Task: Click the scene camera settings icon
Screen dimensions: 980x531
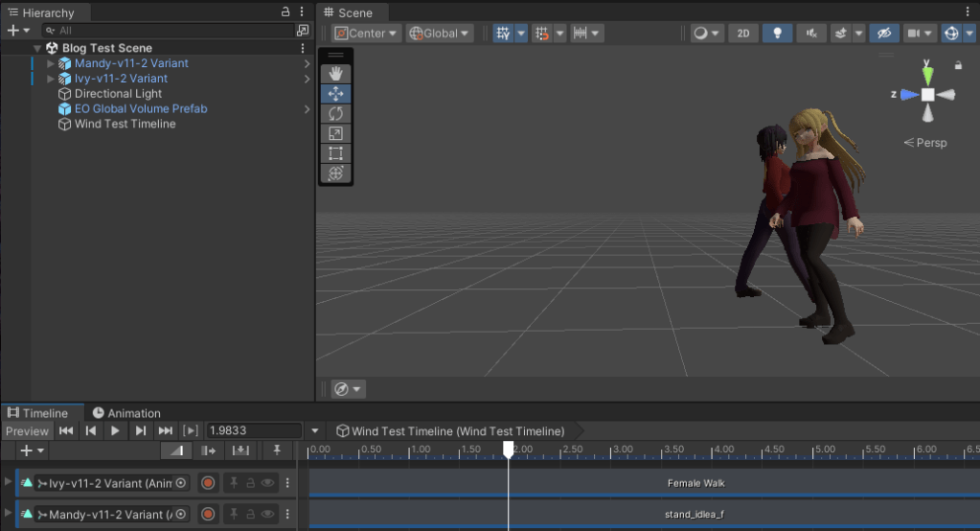Action: (x=914, y=34)
